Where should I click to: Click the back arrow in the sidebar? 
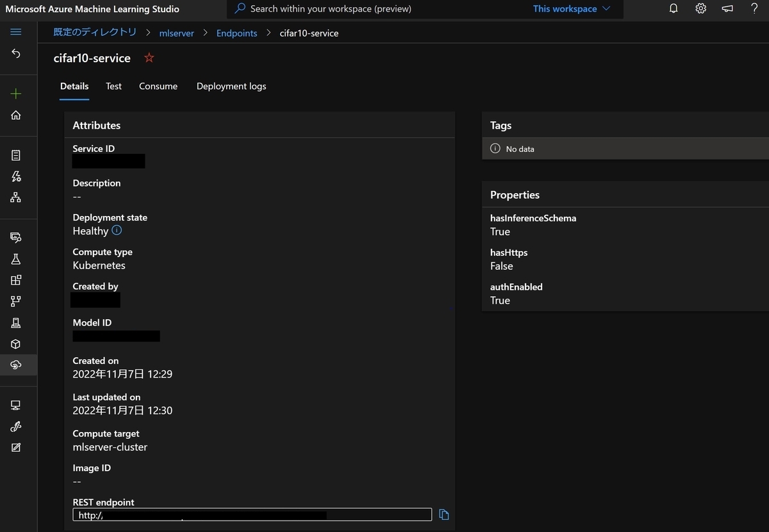click(x=16, y=54)
